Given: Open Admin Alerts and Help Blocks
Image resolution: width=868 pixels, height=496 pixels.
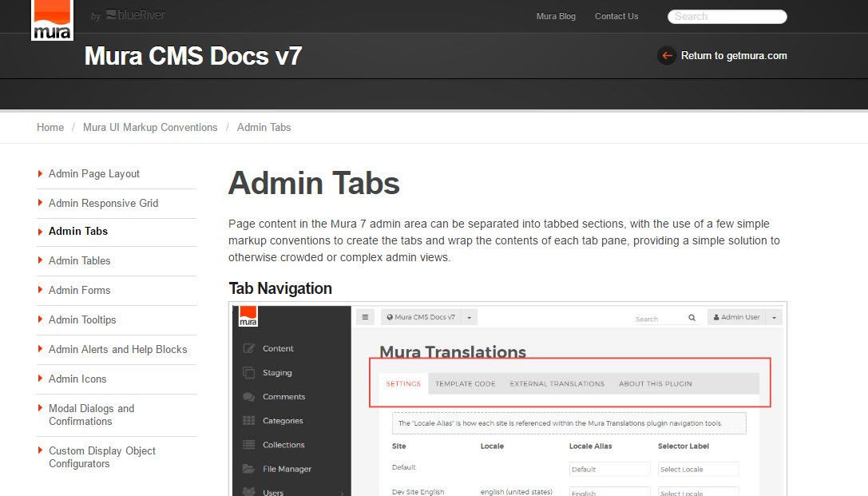Looking at the screenshot, I should (118, 349).
